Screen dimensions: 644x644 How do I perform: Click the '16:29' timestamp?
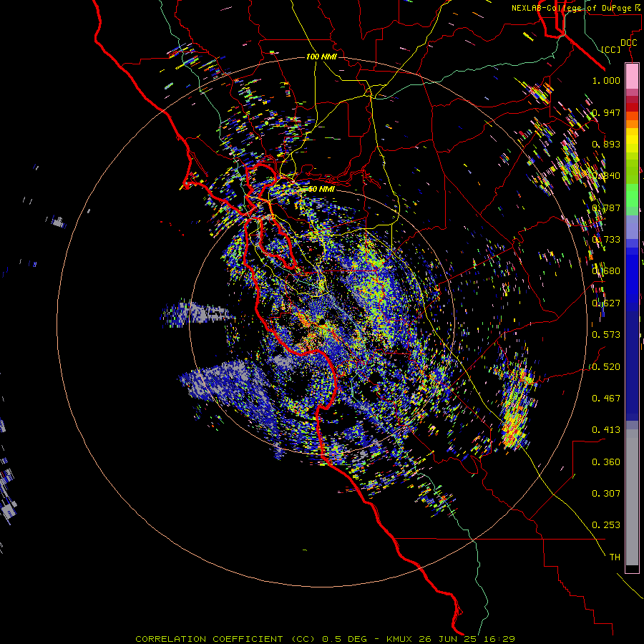tap(499, 639)
